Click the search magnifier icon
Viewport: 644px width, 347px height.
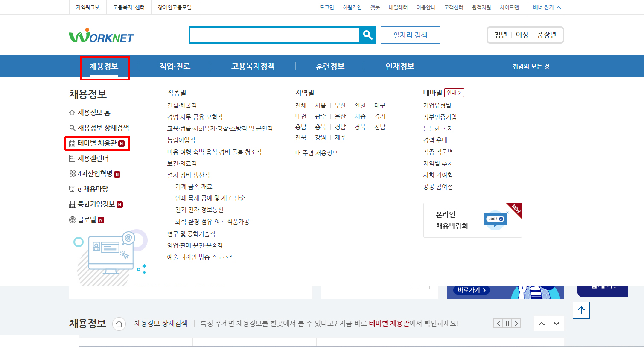[367, 35]
